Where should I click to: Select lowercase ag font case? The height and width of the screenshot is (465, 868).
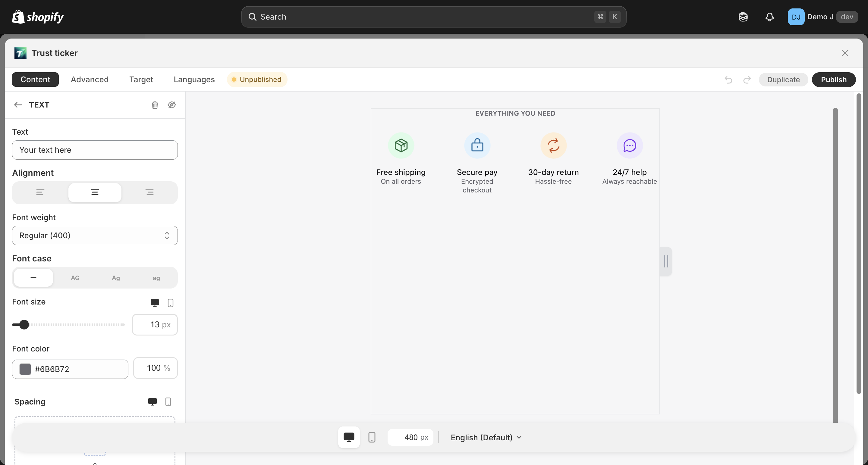coord(156,278)
